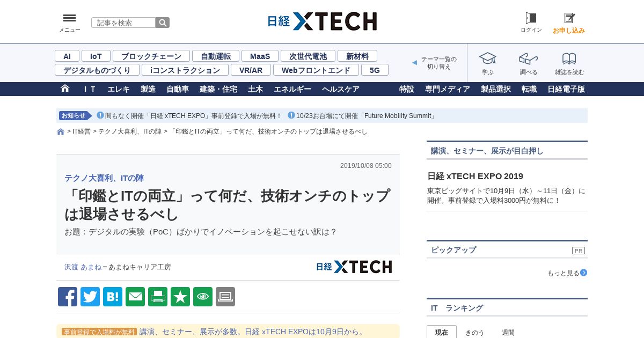644x338 pixels.
Task: Click the breadcrumb home icon
Action: (61, 131)
